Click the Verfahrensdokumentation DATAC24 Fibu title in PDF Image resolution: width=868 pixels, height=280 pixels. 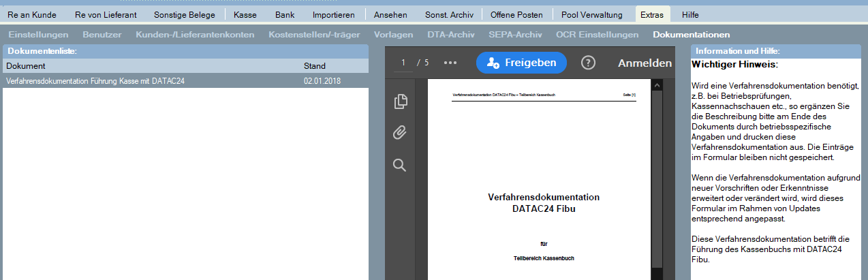pos(544,202)
